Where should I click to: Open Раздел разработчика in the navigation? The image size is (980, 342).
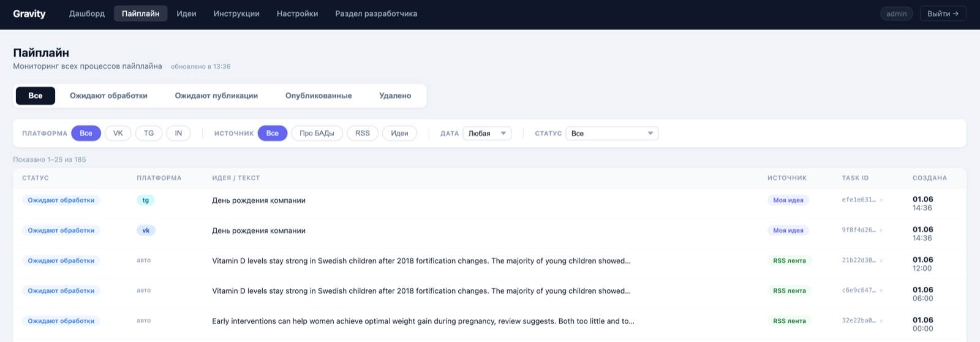pos(376,13)
